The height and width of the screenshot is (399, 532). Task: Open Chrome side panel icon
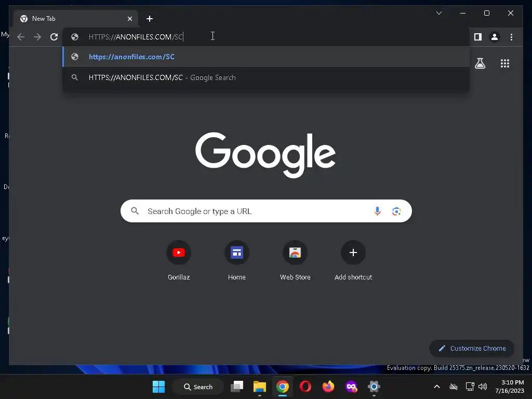point(478,37)
